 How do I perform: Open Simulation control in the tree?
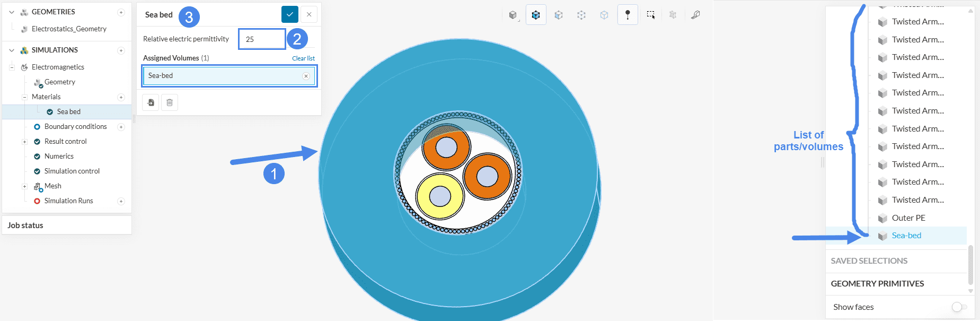click(72, 171)
